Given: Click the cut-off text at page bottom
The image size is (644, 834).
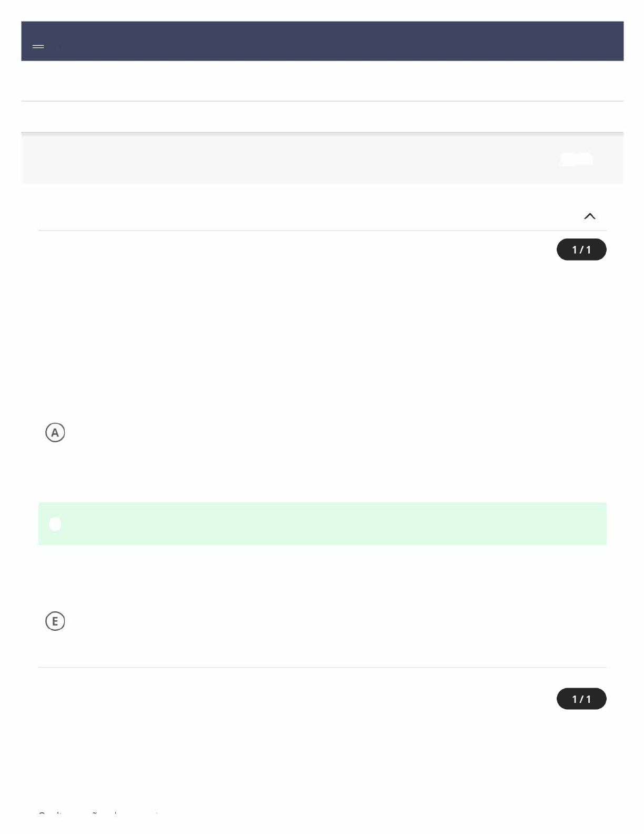Looking at the screenshot, I should pyautogui.click(x=98, y=814).
